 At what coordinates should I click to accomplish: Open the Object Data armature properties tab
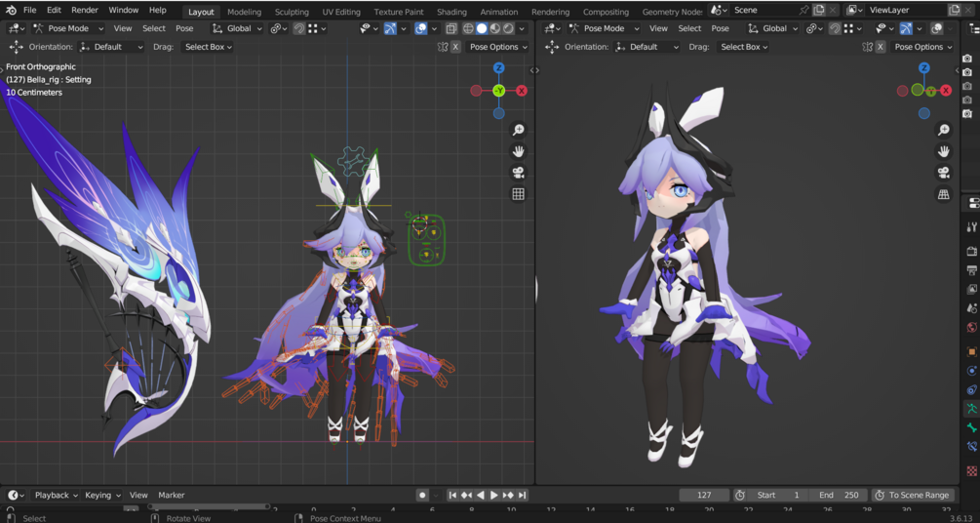point(972,409)
